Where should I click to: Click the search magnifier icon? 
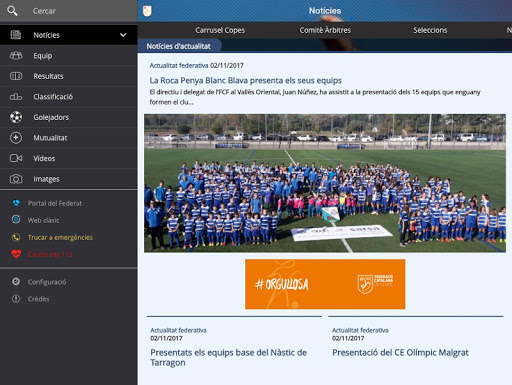[x=12, y=11]
